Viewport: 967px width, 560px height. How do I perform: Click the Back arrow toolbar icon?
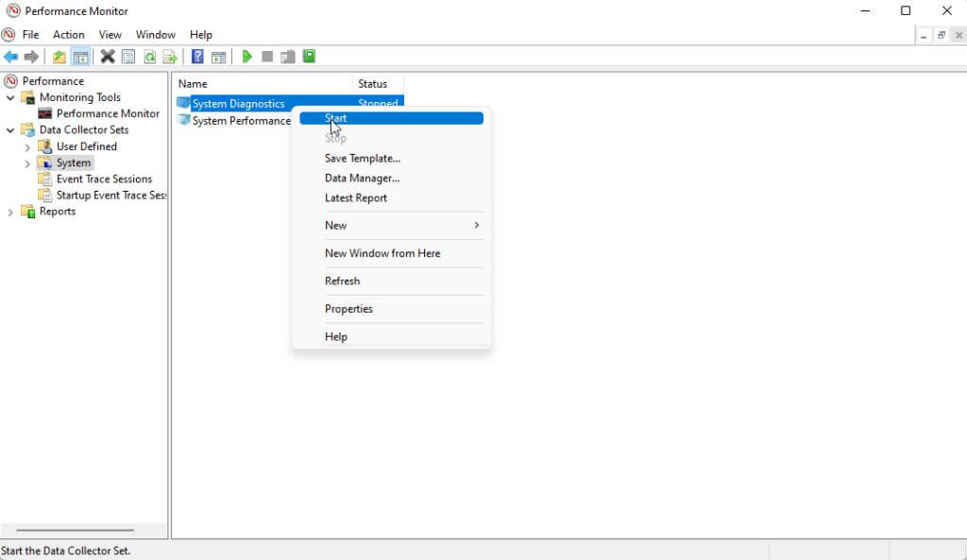[x=11, y=57]
